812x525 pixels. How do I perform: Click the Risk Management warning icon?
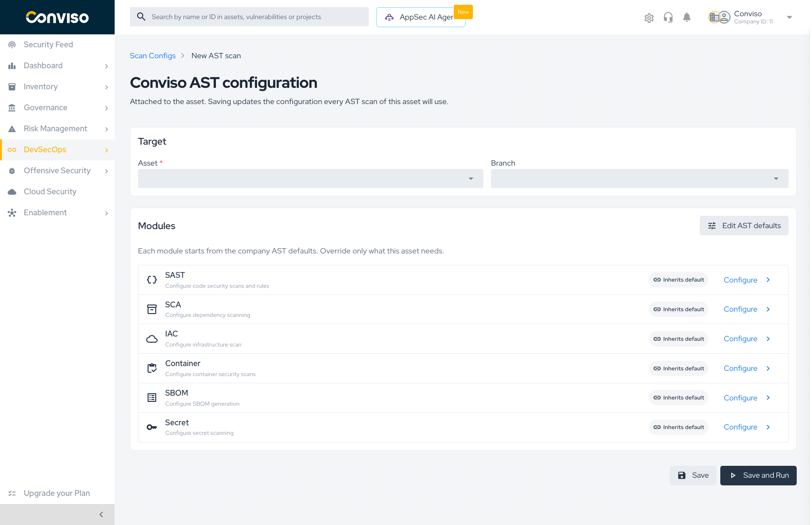coord(12,128)
